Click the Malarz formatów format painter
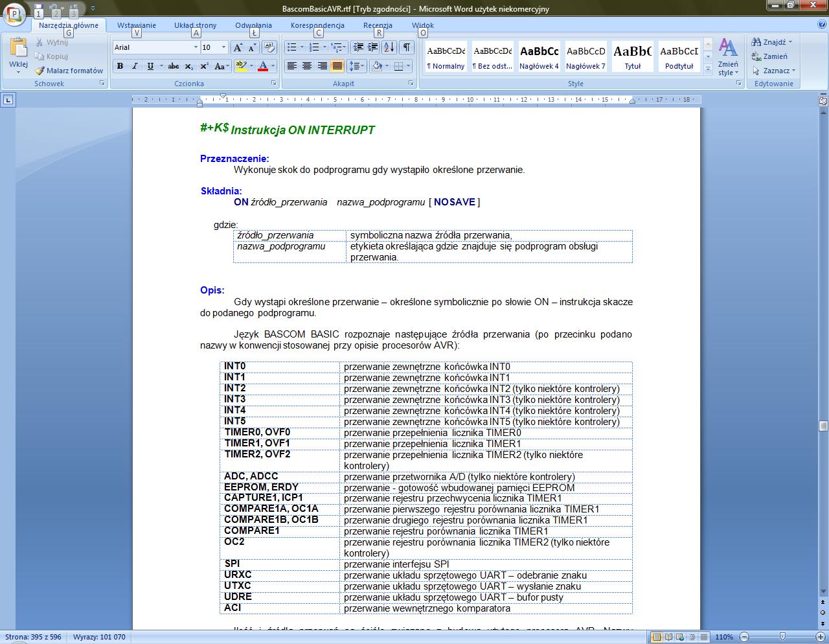 [x=69, y=71]
